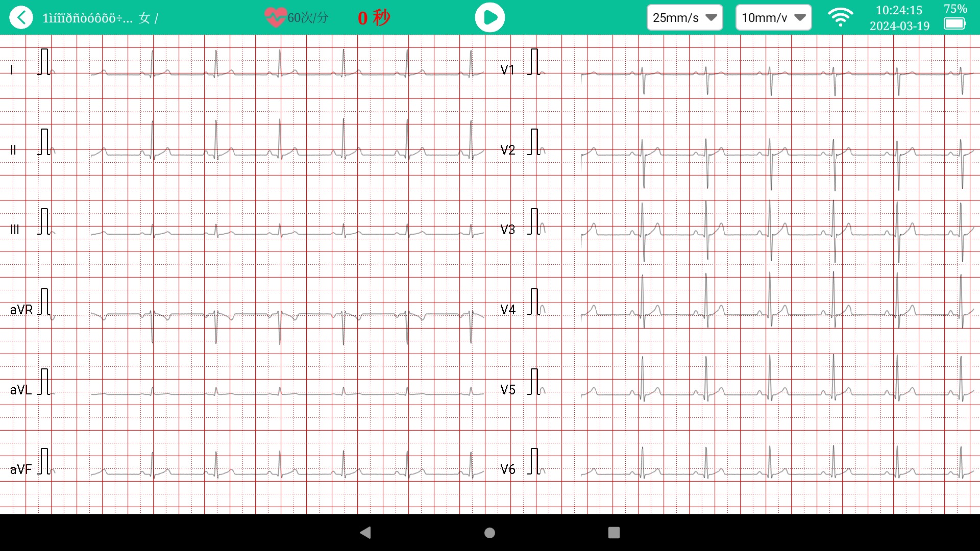Tap the 0 秒 timer display
This screenshot has width=980, height=551.
coord(374,18)
